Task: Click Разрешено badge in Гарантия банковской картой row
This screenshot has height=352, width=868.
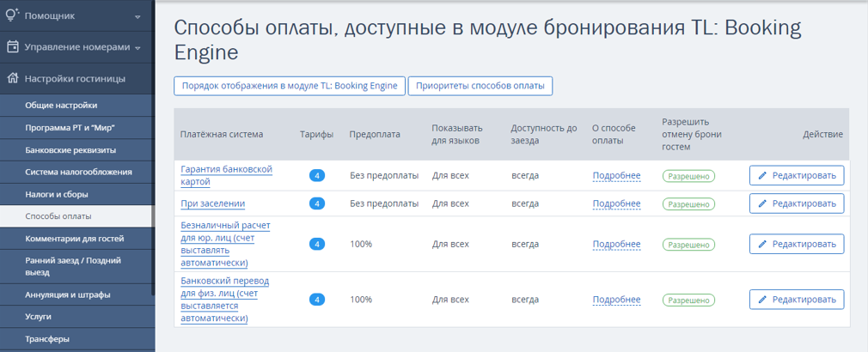Action: (x=689, y=176)
